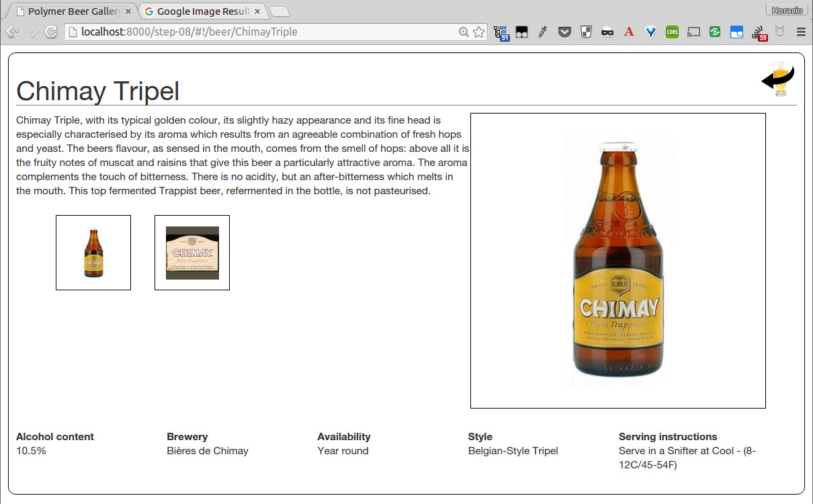Click the Availability label
Viewport: 813px width, 504px height.
(x=344, y=437)
